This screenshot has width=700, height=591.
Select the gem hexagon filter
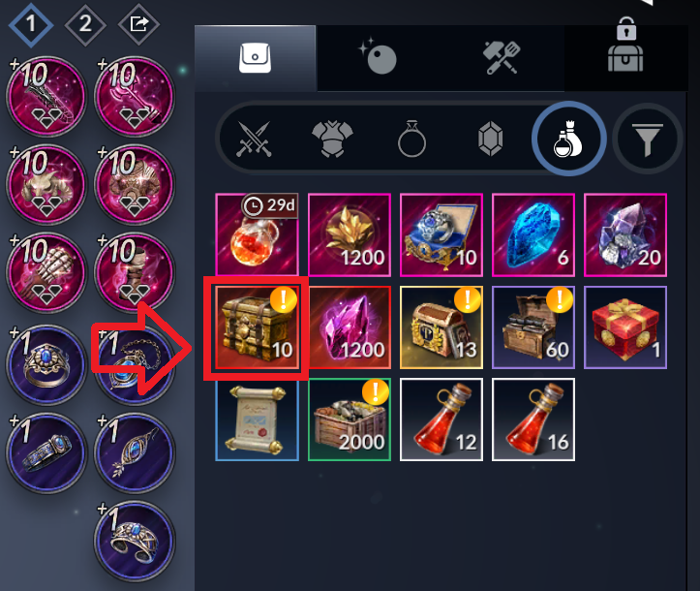(490, 139)
